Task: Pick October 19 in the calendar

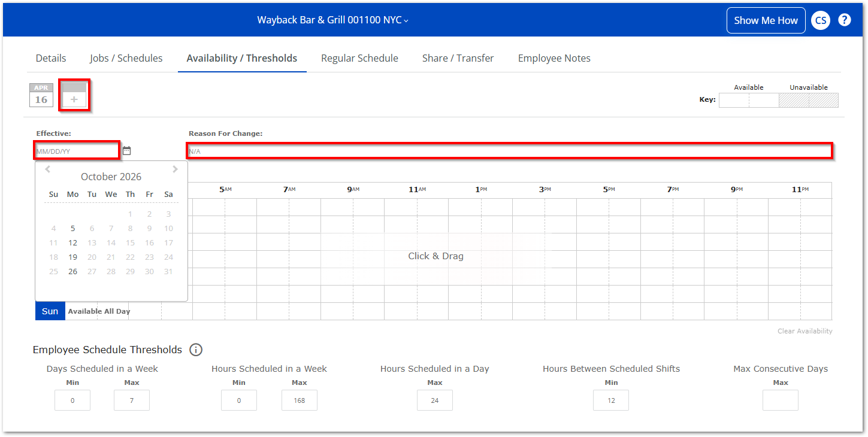Action: pyautogui.click(x=72, y=257)
